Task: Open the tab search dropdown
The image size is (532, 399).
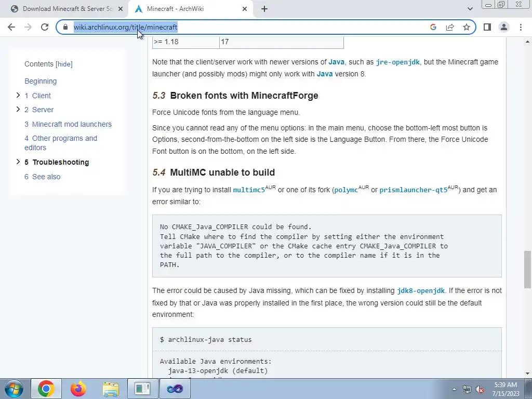Action: (x=470, y=9)
